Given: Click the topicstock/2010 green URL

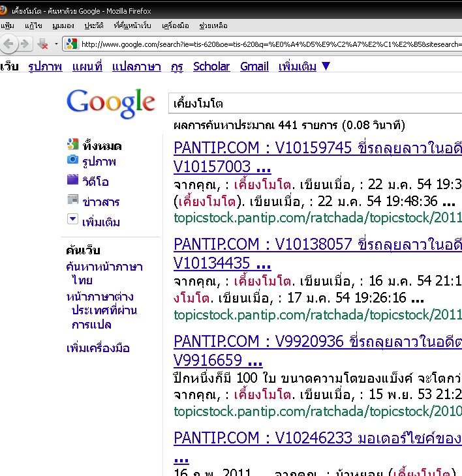Looking at the screenshot, I should point(318,411).
